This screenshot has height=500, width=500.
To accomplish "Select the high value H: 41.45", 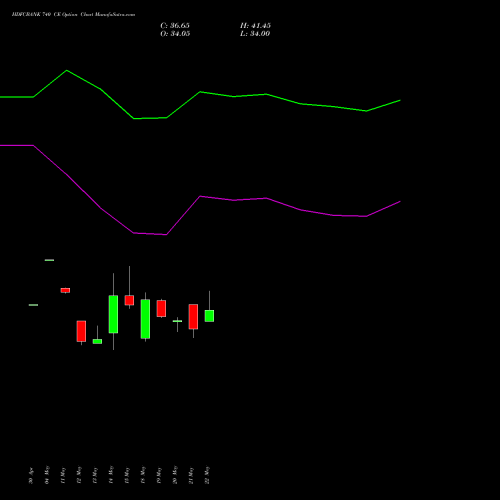I will 255,26.
